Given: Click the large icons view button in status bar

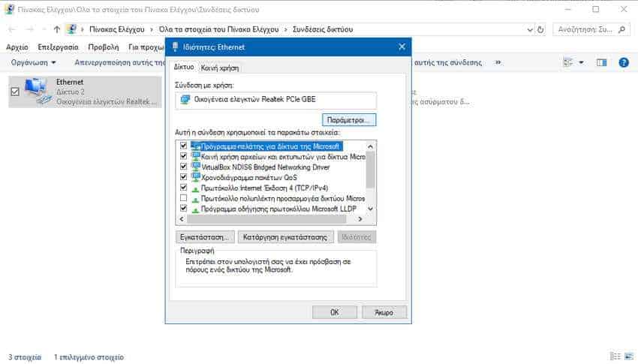Looking at the screenshot, I should (630, 356).
